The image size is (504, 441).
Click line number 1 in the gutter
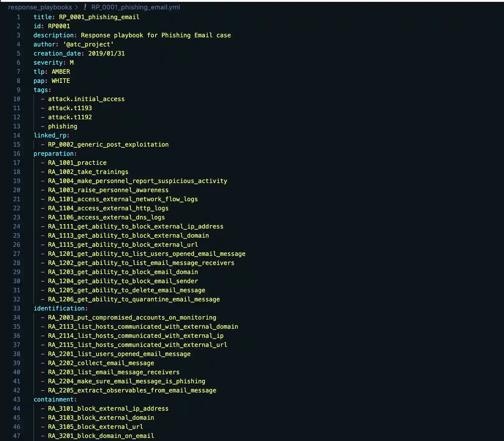tap(19, 17)
